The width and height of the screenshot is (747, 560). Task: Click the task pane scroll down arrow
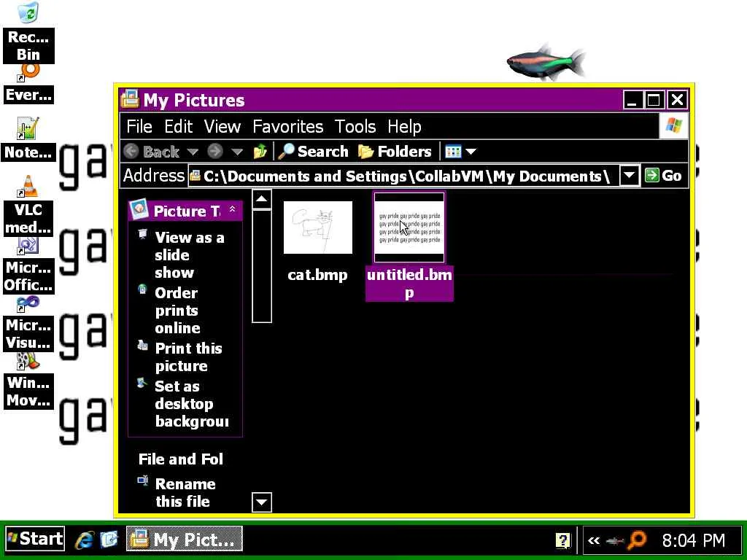[x=262, y=502]
